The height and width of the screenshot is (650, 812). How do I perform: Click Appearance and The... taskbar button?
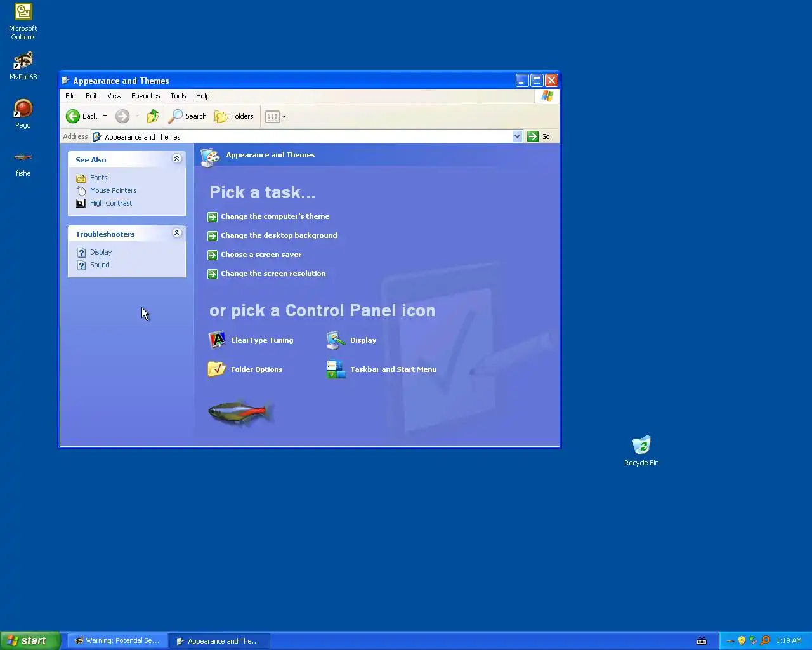(x=219, y=641)
